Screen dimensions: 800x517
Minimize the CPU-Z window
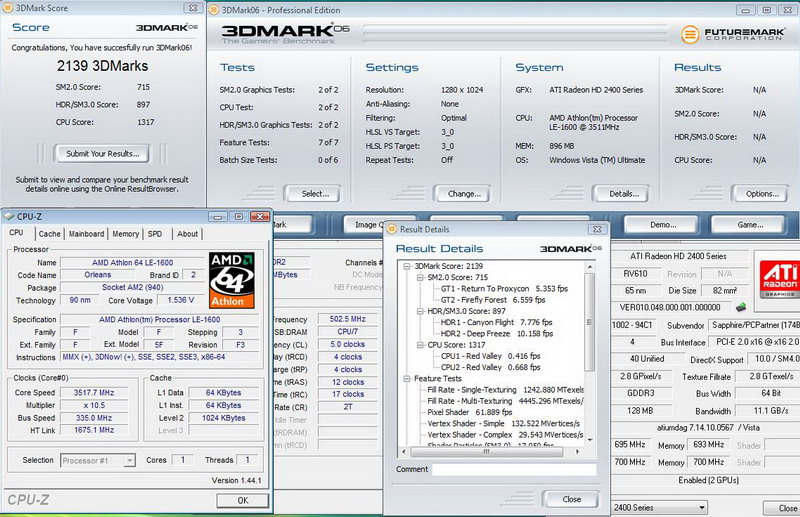218,216
